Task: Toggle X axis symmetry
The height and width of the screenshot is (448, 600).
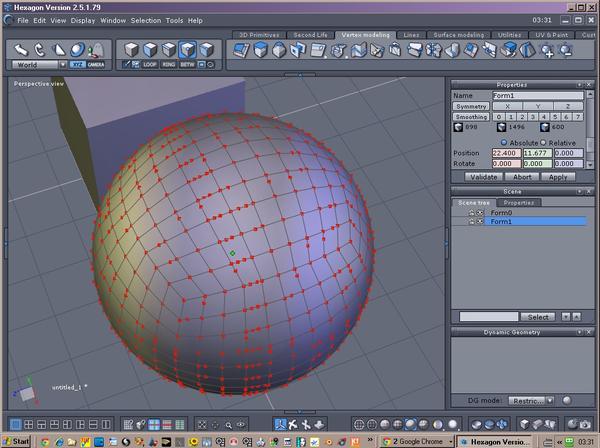Action: click(x=507, y=106)
